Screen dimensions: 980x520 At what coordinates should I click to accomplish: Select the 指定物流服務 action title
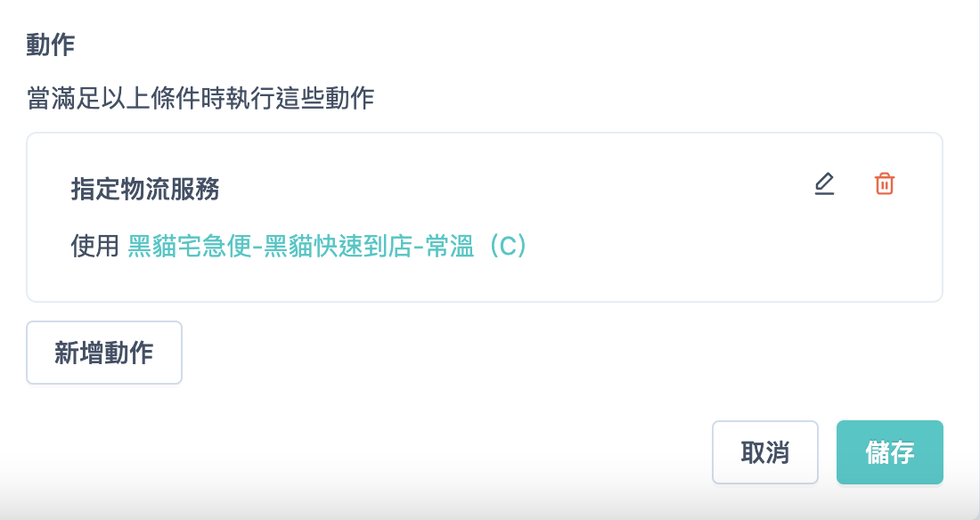[145, 189]
